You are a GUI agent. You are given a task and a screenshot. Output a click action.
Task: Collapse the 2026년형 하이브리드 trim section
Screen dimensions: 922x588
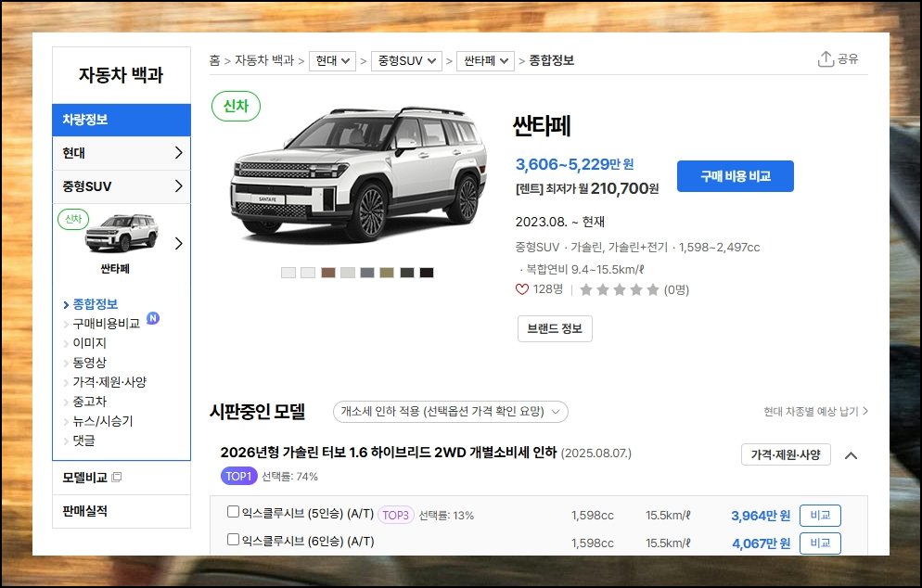[x=851, y=455]
